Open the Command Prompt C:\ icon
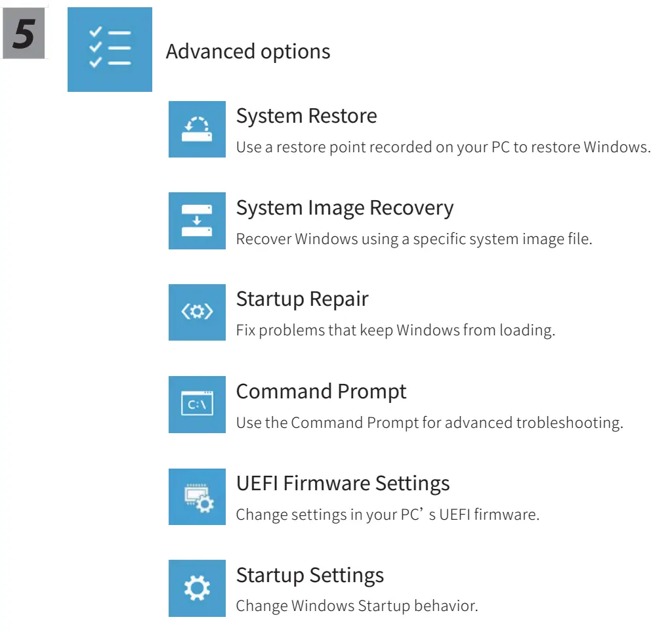The width and height of the screenshot is (672, 632). pyautogui.click(x=197, y=405)
